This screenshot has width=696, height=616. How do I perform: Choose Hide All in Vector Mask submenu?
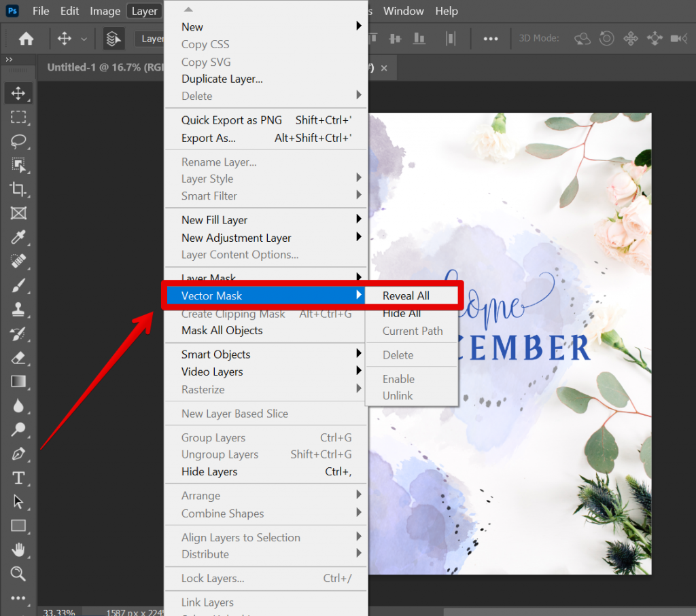pyautogui.click(x=402, y=313)
